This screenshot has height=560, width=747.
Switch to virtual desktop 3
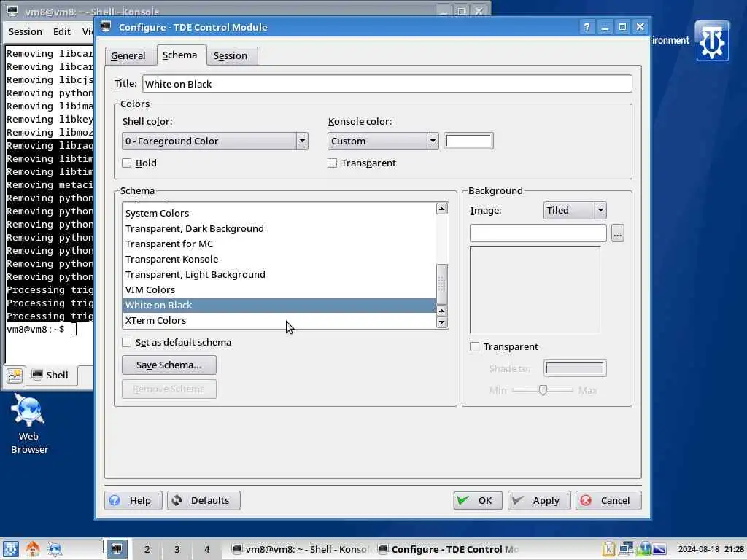(x=177, y=549)
